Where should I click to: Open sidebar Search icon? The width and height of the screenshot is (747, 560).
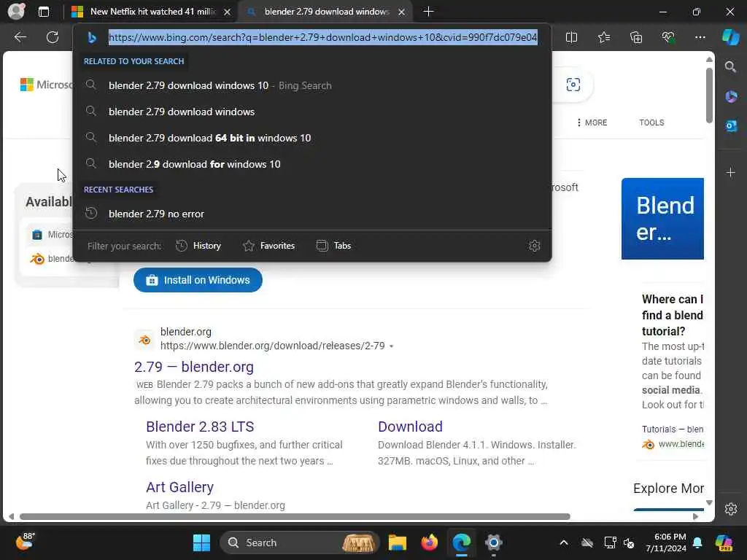[730, 66]
